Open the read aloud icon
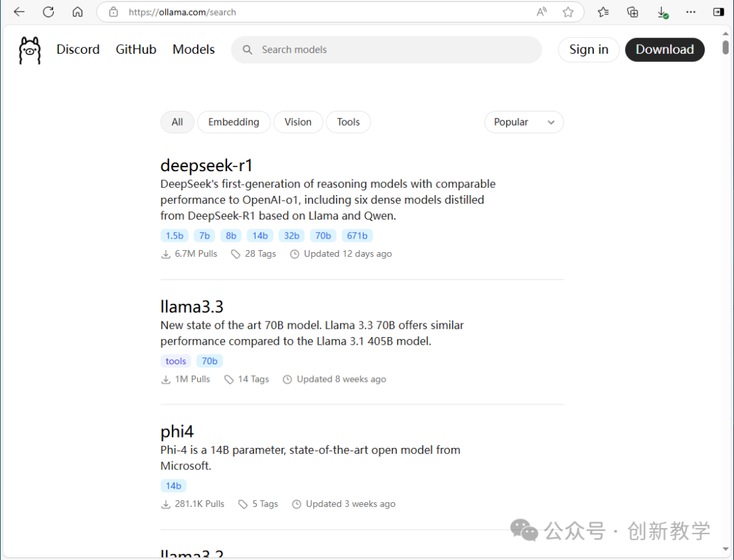 tap(541, 12)
